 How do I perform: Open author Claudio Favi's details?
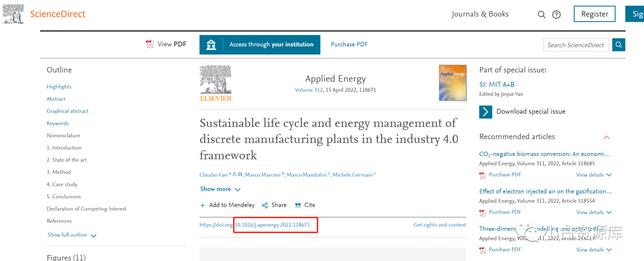coord(213,175)
